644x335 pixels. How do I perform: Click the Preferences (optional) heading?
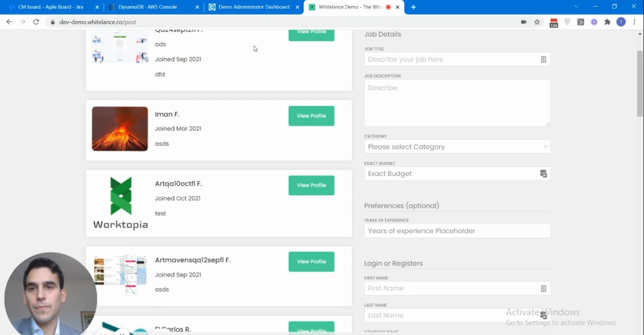click(402, 206)
